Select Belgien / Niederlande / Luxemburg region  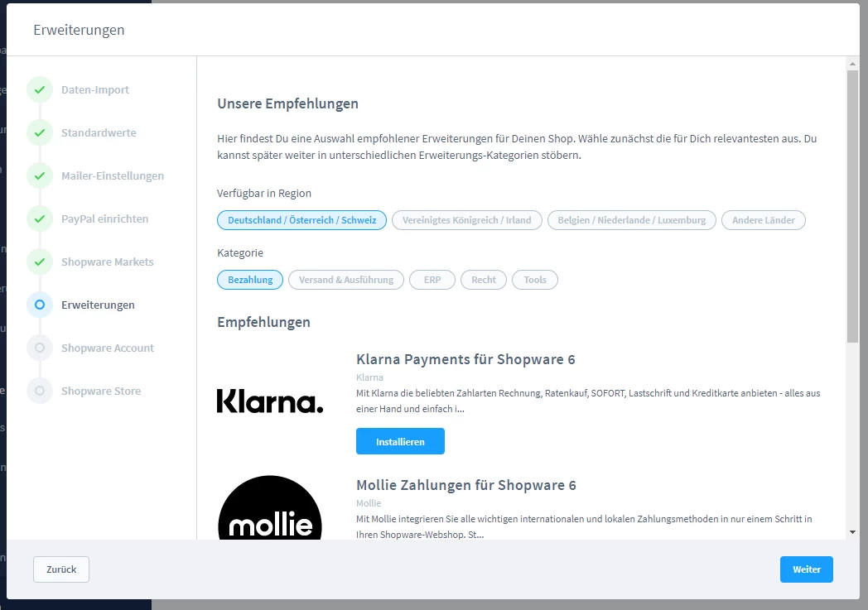tap(631, 220)
